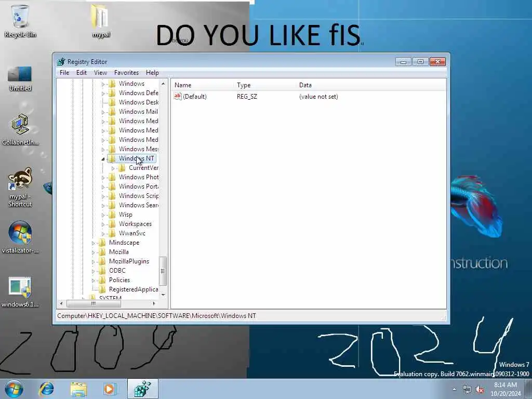
Task: Click the ODBC folder icon
Action: coord(102,270)
